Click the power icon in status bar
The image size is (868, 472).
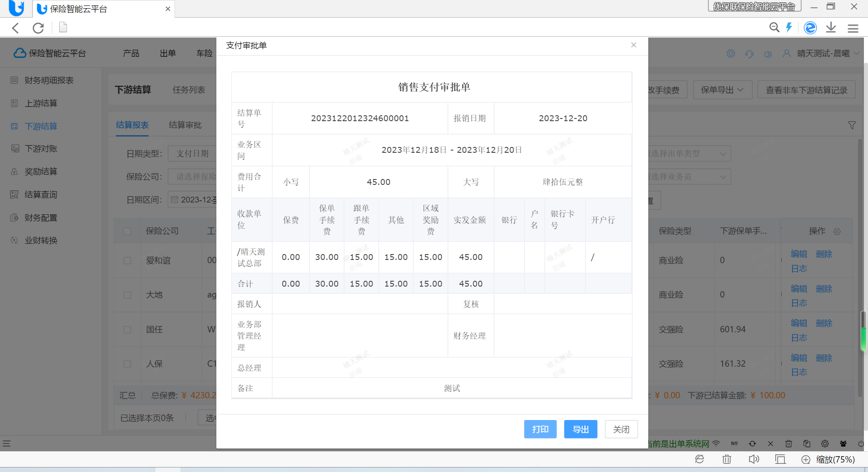click(x=861, y=444)
